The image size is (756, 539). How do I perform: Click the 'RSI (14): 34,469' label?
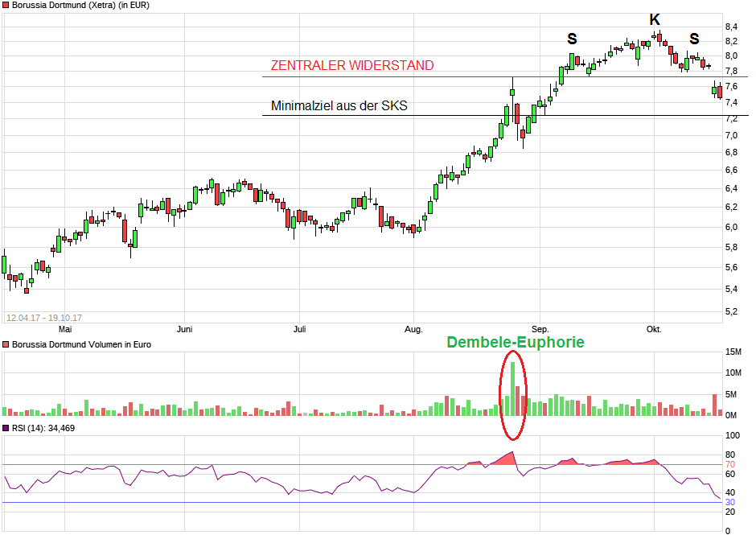[43, 428]
